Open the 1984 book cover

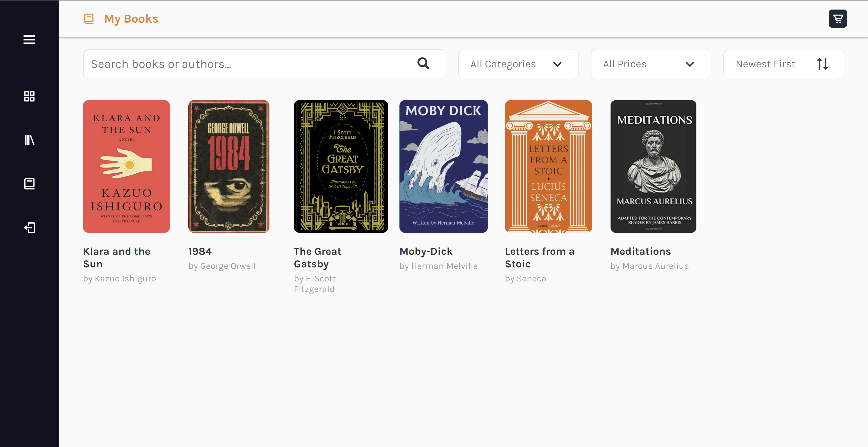pyautogui.click(x=229, y=166)
